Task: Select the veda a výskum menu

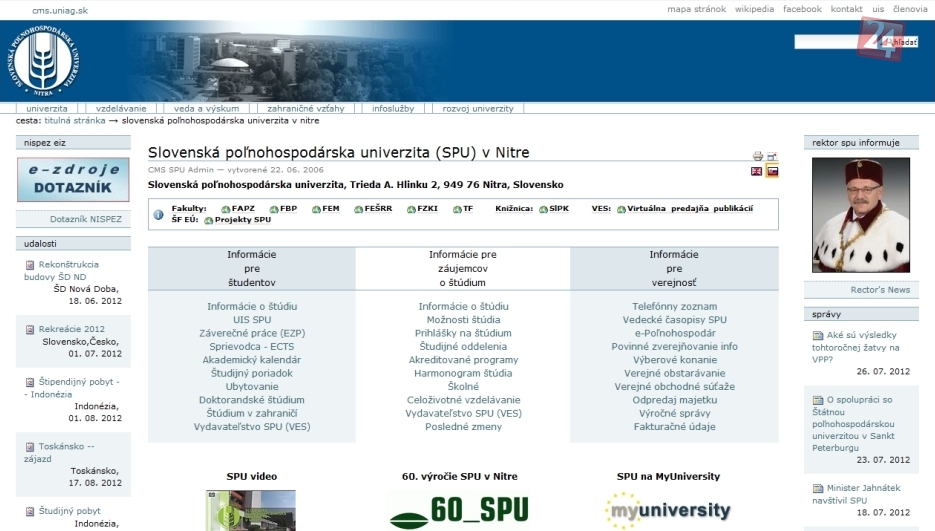Action: 206,108
